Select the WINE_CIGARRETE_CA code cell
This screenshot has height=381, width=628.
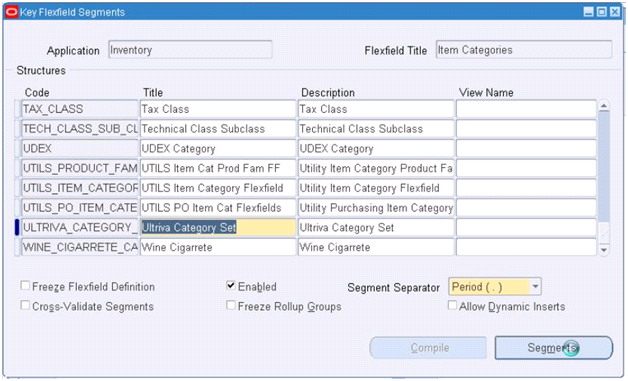click(79, 247)
